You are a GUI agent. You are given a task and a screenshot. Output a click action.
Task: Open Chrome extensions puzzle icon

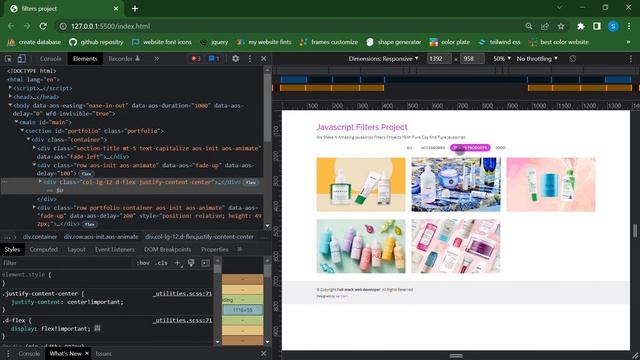(580, 26)
